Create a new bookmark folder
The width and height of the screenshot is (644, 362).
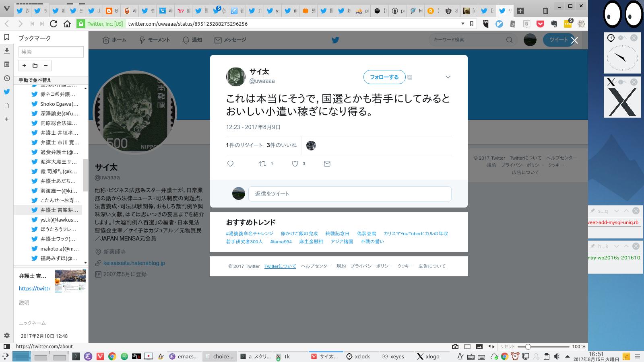pos(35,66)
